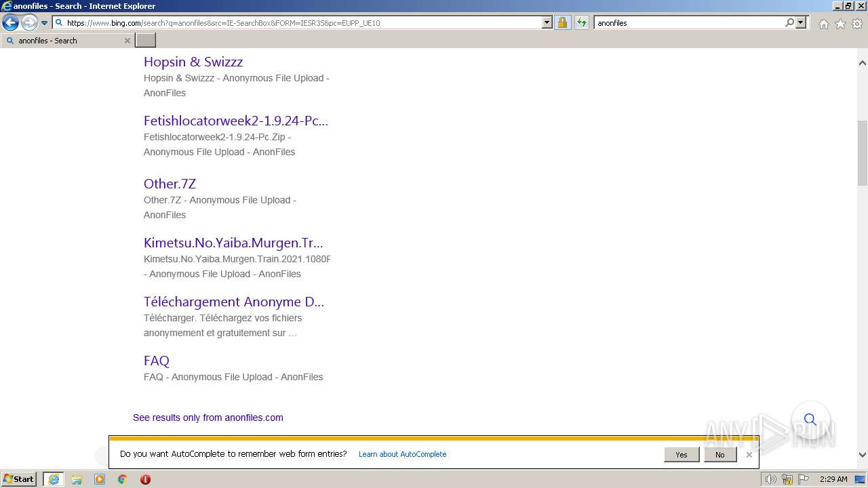
Task: Open the Home page icon
Action: (823, 24)
